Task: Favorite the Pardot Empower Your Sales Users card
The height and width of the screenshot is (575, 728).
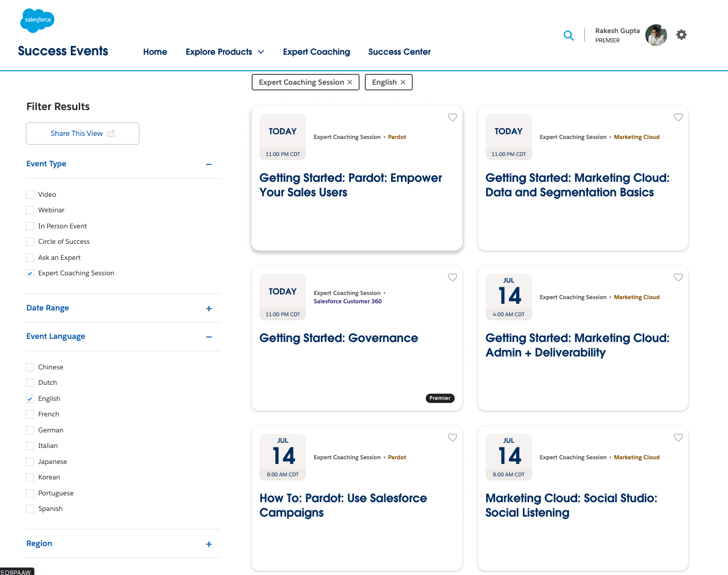Action: point(453,117)
